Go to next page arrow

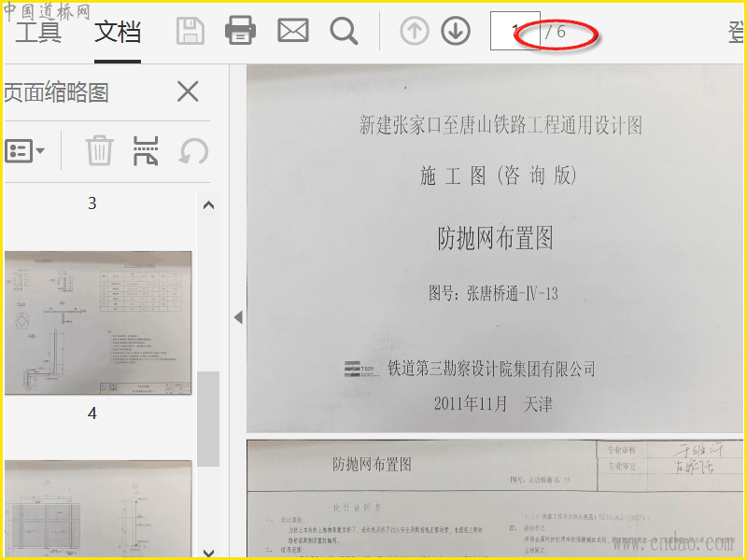click(456, 31)
